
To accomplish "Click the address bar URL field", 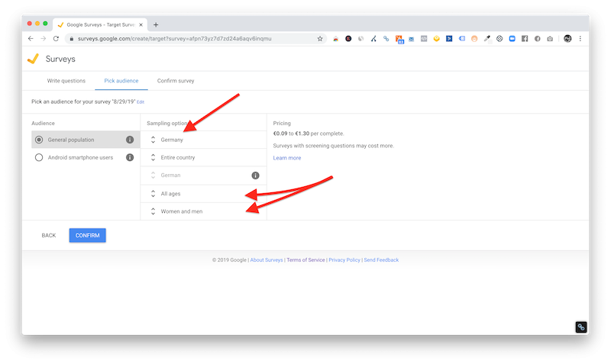I will 195,39.
